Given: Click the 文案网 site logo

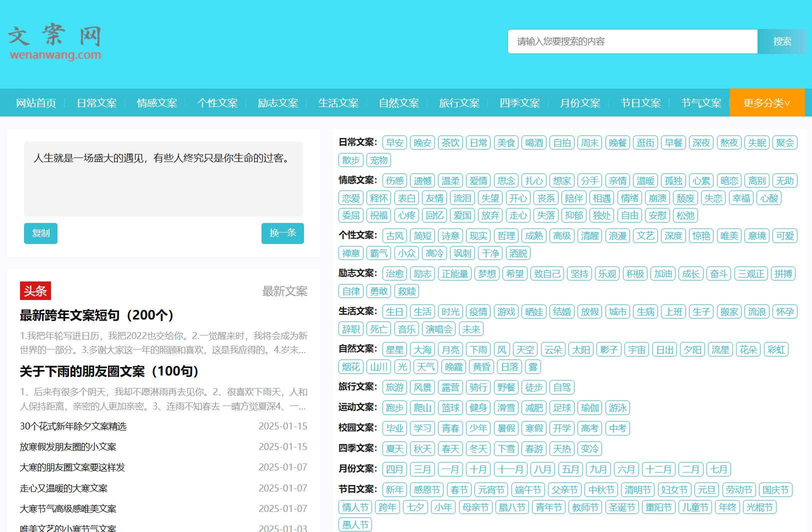Looking at the screenshot, I should pyautogui.click(x=55, y=42).
